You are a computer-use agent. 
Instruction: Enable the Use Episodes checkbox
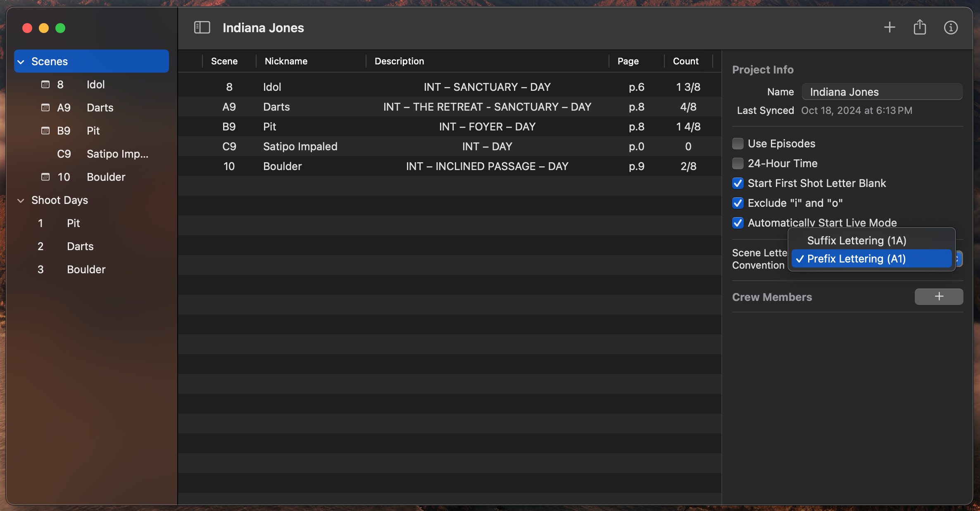pos(738,144)
